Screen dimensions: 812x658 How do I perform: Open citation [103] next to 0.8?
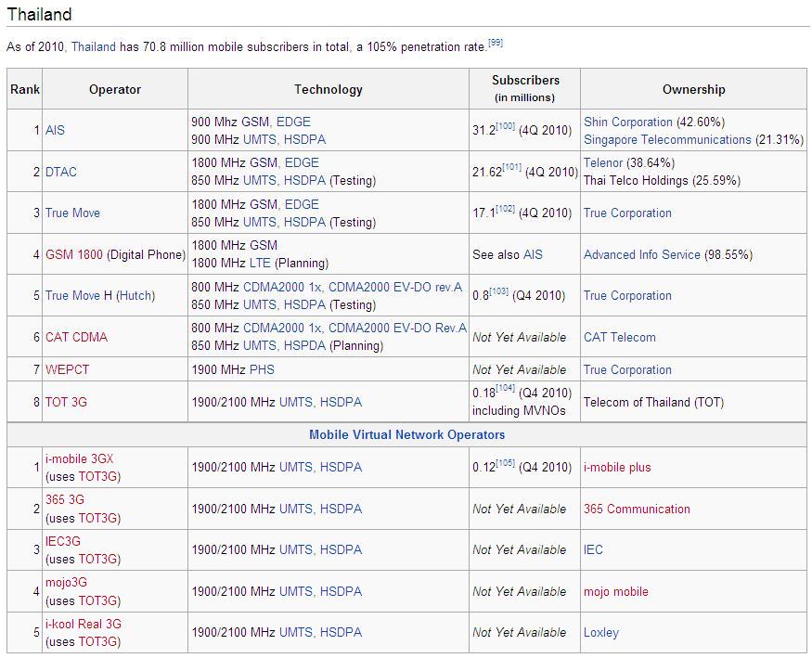498,291
